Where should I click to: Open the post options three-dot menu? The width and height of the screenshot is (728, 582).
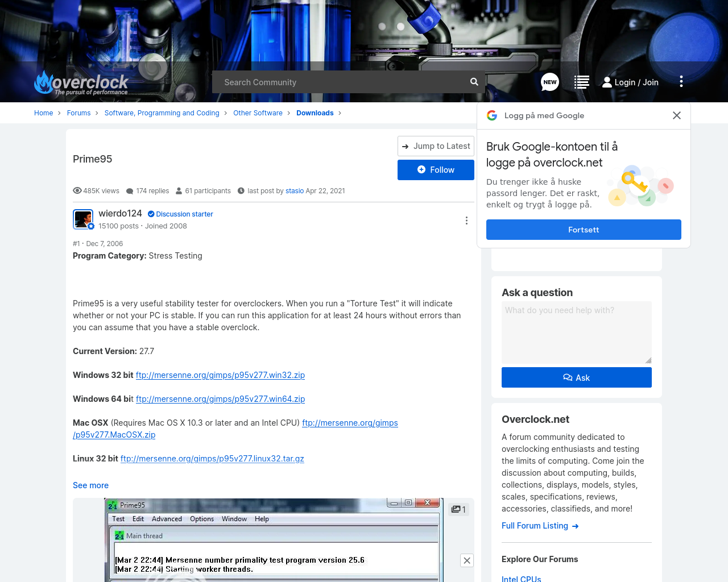(466, 221)
